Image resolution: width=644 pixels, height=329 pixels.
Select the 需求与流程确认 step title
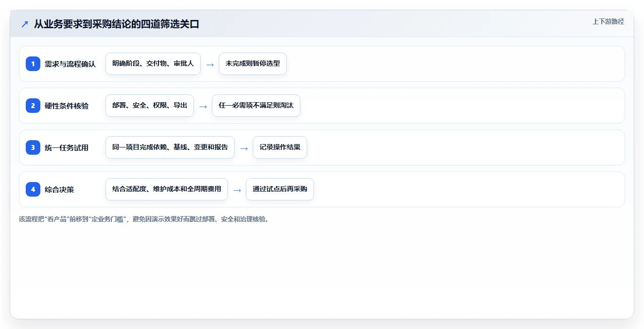pos(70,64)
